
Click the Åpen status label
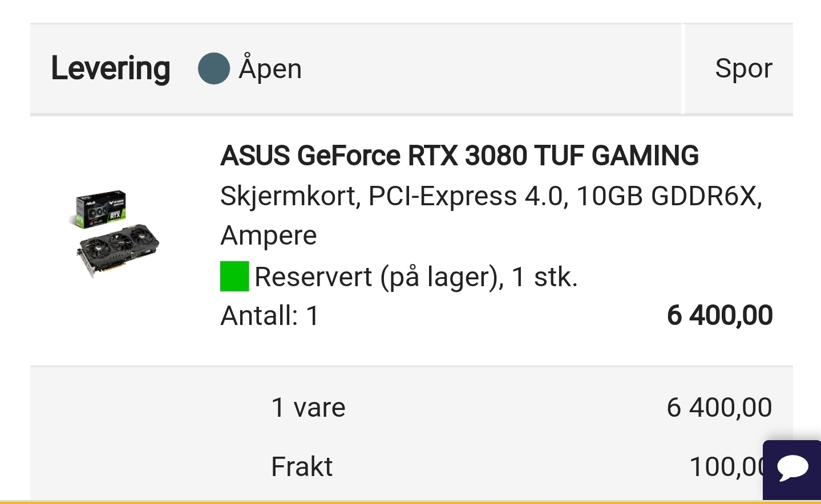coord(270,68)
